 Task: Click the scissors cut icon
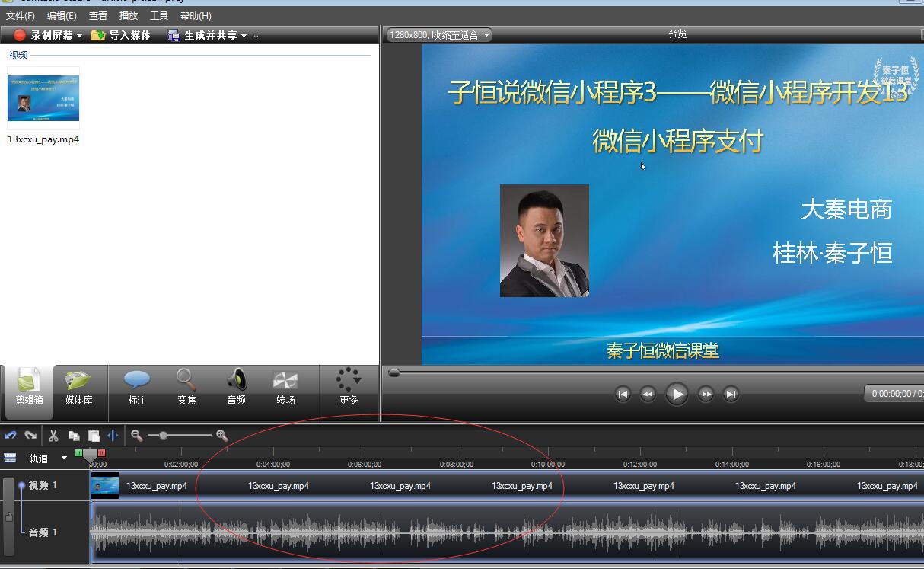click(x=53, y=436)
